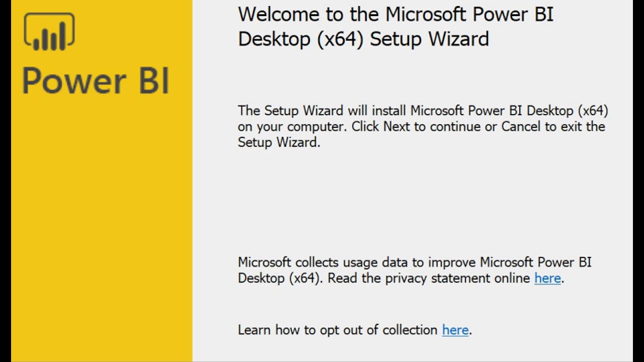Click the word "collection" before the opt-out link
The image size is (644, 362).
[410, 330]
